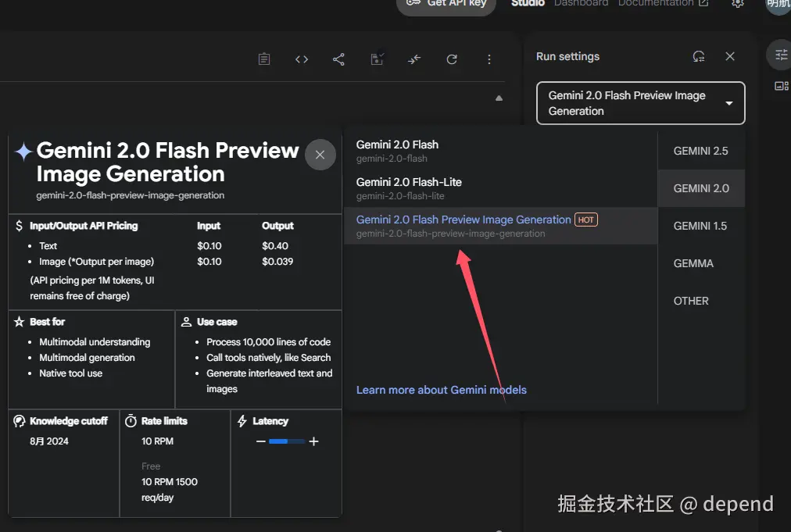
Task: Click the blue latency indicator bar
Action: tap(287, 441)
